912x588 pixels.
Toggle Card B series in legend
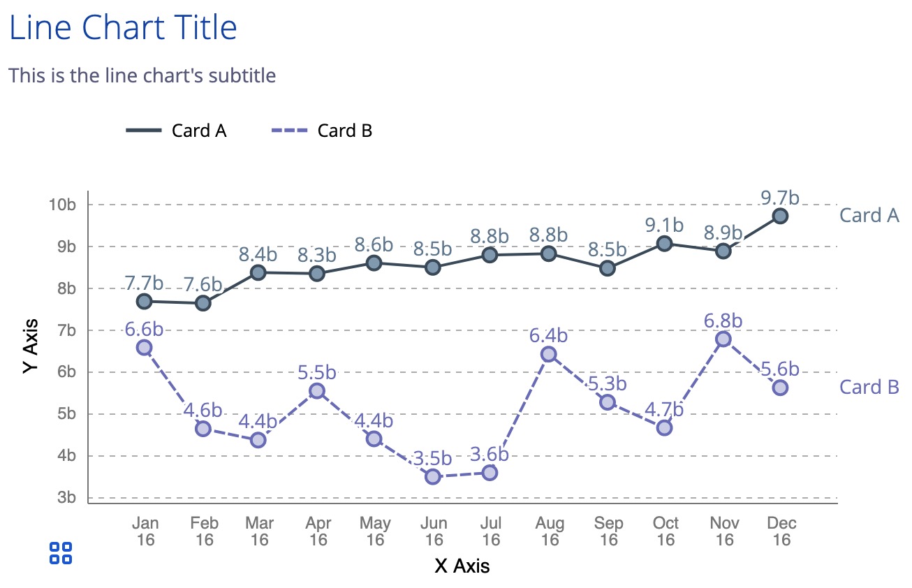344,131
